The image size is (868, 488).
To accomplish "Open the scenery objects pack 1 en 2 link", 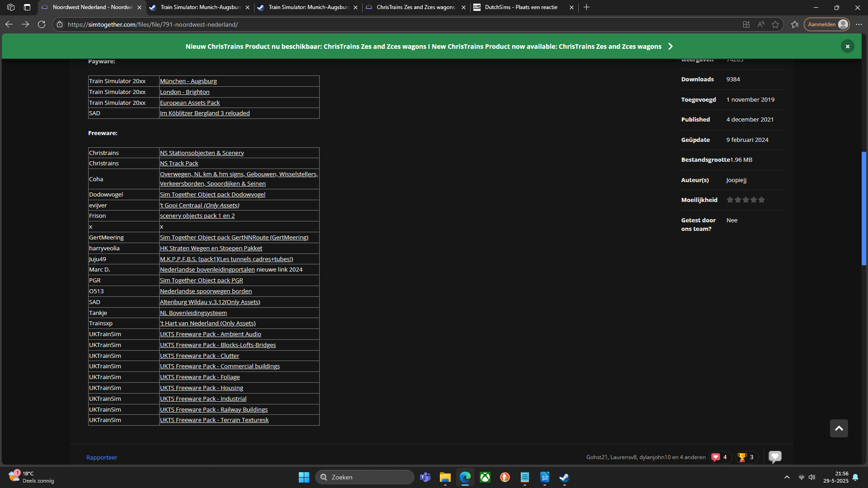I will point(197,216).
